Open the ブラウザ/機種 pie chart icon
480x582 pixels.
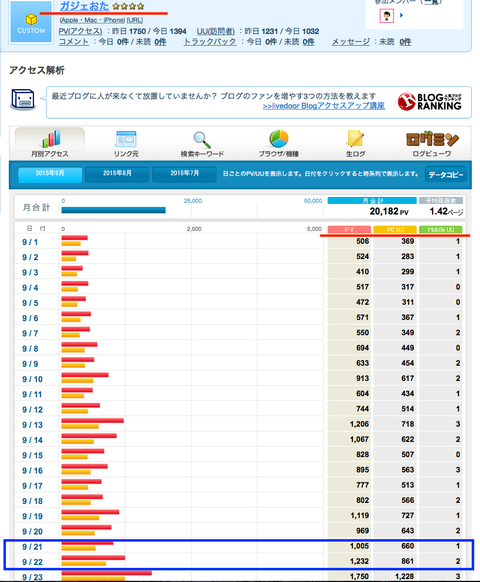point(278,139)
